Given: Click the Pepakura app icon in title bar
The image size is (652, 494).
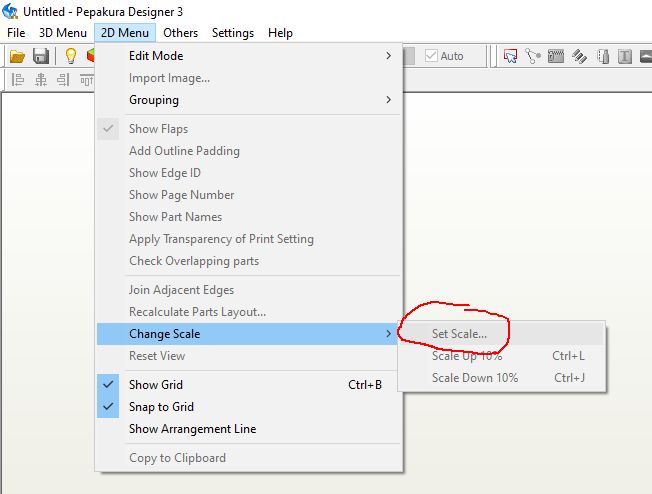Looking at the screenshot, I should [11, 11].
